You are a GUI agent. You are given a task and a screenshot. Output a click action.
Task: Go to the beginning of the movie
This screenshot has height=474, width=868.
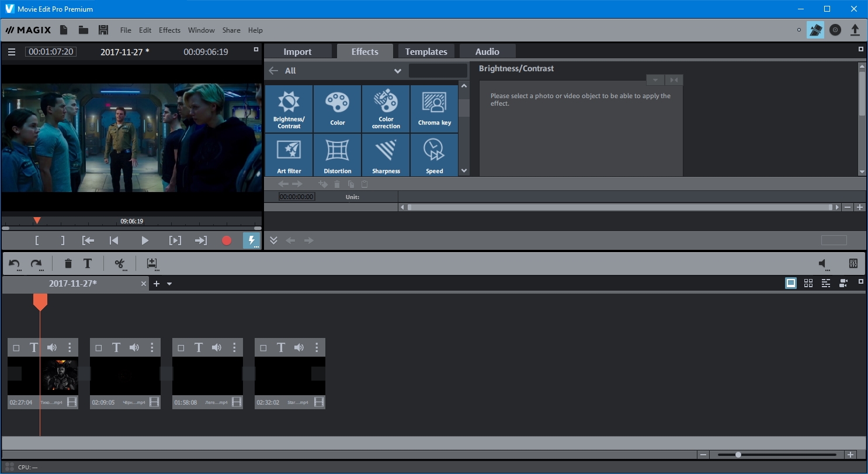coord(114,241)
